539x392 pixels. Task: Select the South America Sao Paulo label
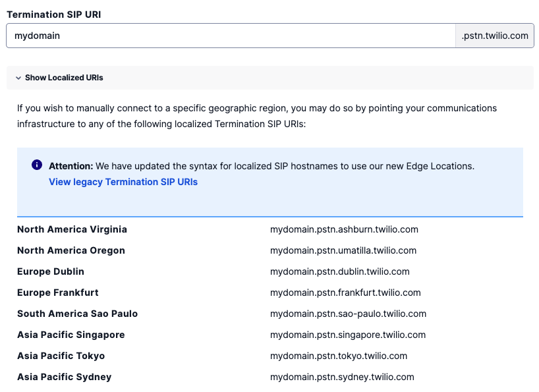[77, 314]
